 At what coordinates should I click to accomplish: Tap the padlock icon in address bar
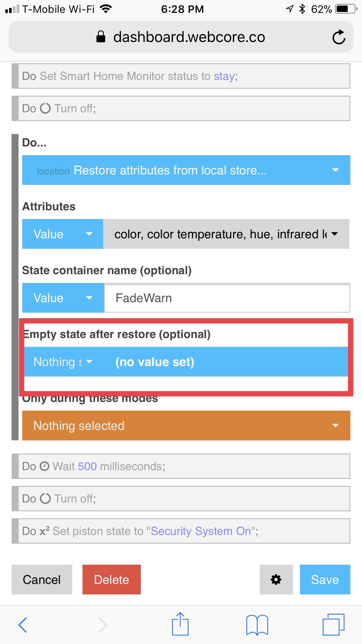tap(101, 37)
